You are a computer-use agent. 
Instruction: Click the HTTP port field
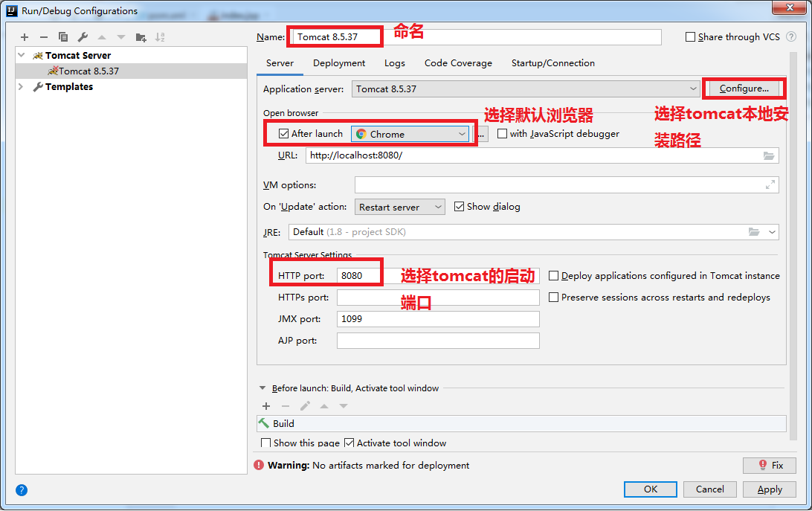pos(438,276)
